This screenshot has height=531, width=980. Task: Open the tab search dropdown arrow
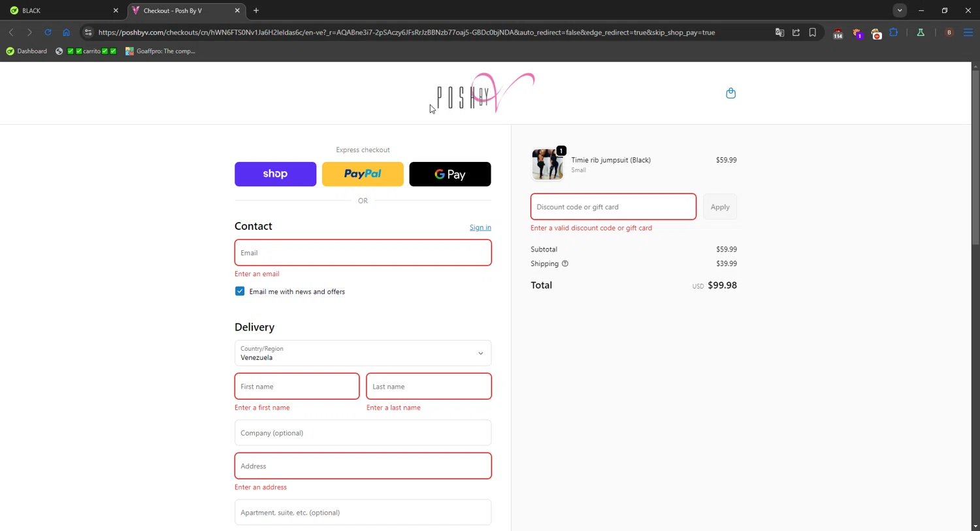pos(900,10)
